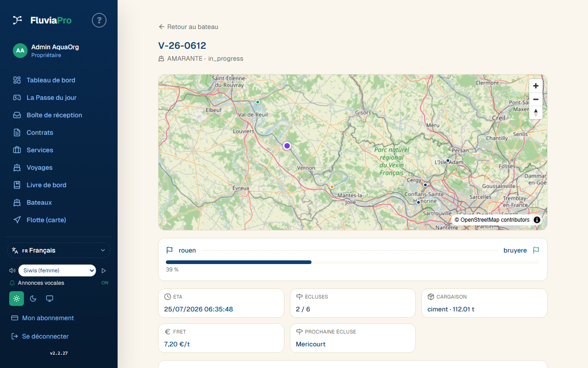Click the Fret card euro icon
The width and height of the screenshot is (588, 368).
coord(168,332)
